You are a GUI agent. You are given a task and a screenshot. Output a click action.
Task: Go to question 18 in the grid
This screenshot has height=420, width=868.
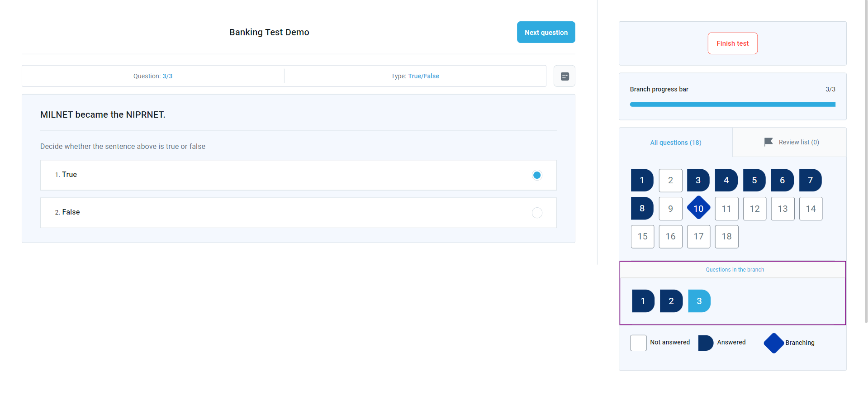[726, 236]
